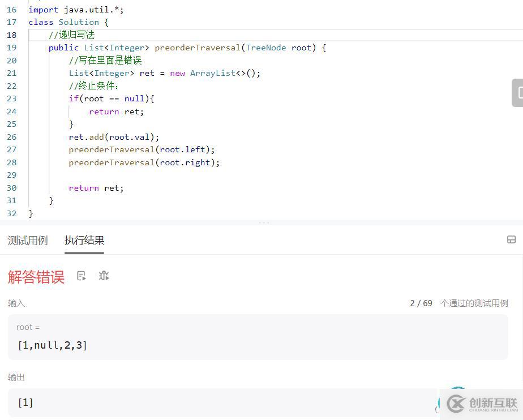Image resolution: width=523 pixels, height=420 pixels.
Task: Place cursor on the //递归写法 comment
Action: [x=71, y=35]
